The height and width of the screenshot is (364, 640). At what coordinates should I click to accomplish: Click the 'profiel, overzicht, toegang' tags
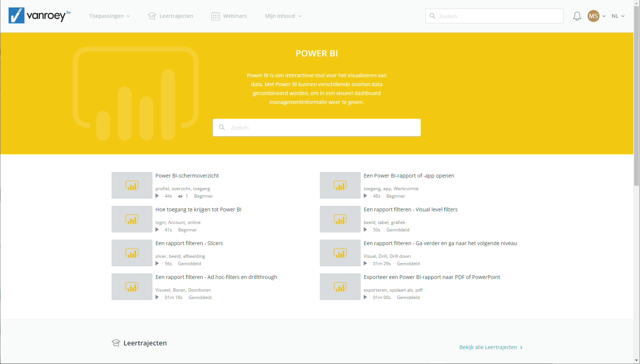point(183,189)
